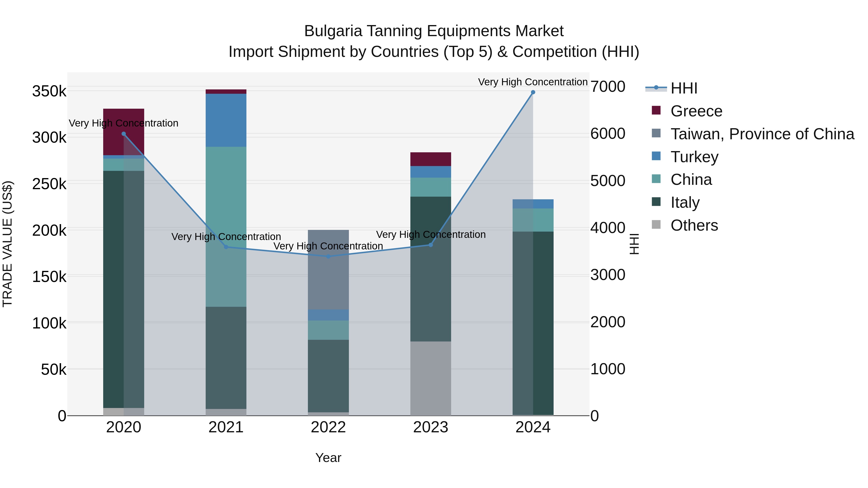
Task: Click the 2024 x-axis year label
Action: tap(533, 427)
